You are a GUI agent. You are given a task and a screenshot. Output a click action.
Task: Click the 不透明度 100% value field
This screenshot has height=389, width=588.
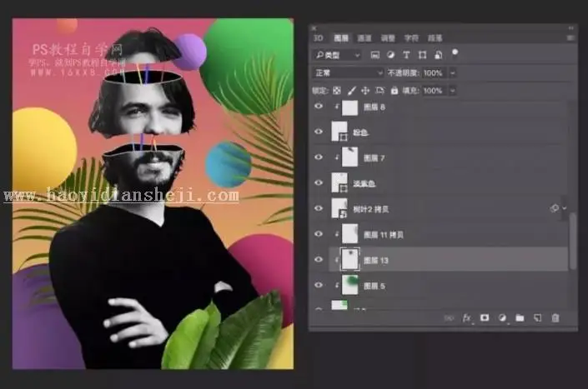435,72
